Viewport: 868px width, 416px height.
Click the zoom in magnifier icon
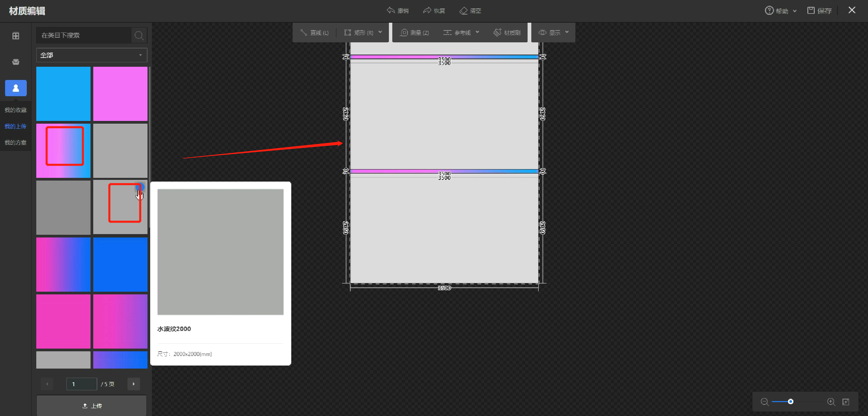[831, 402]
